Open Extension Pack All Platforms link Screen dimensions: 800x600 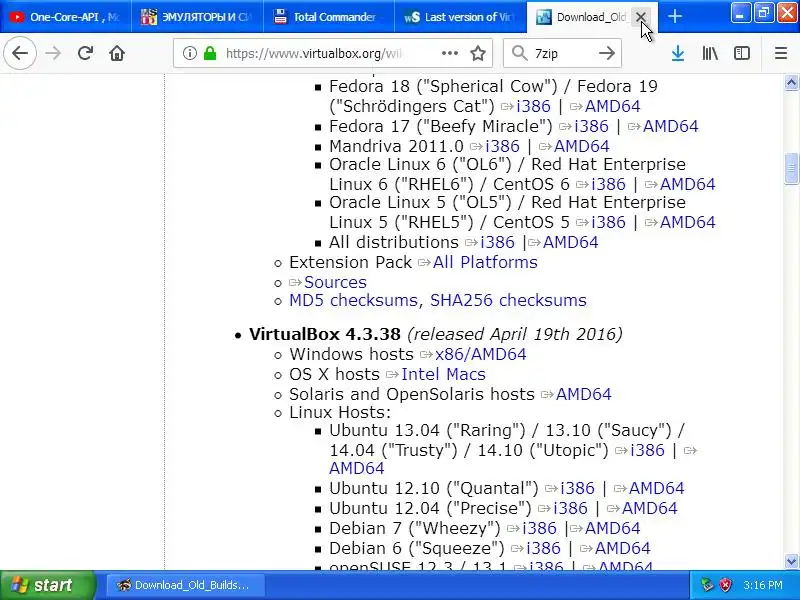[x=485, y=262]
